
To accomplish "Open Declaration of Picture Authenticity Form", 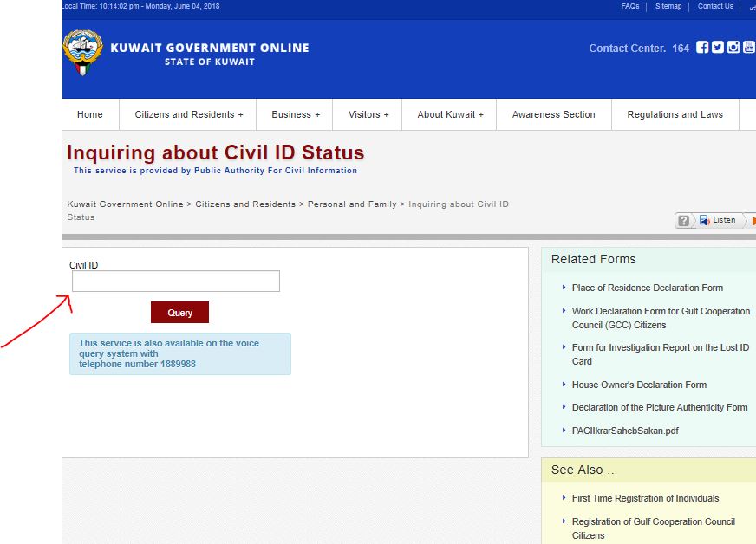I will [x=660, y=407].
